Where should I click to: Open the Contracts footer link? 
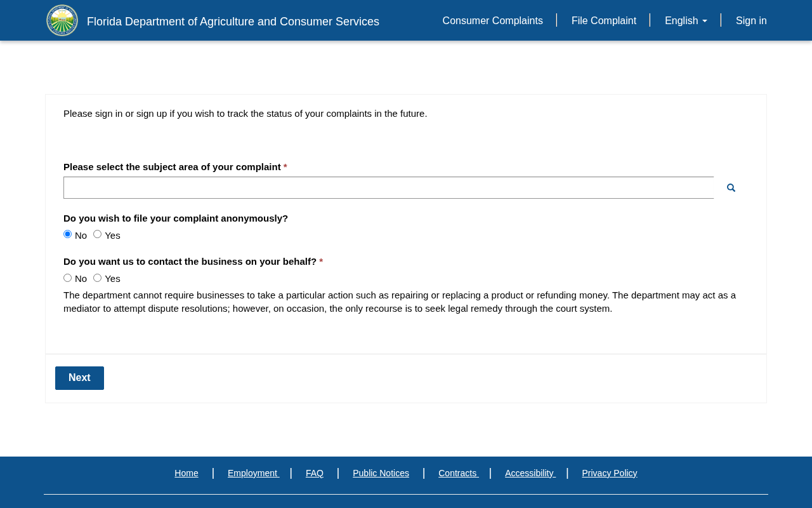pyautogui.click(x=457, y=473)
